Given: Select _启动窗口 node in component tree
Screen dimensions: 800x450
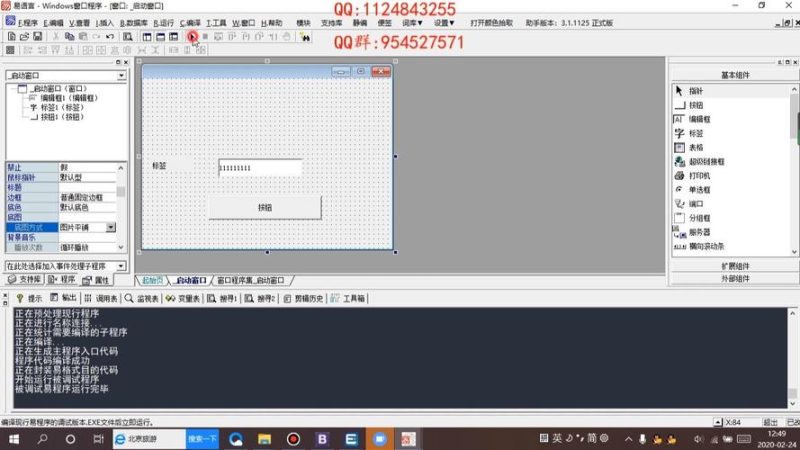Looking at the screenshot, I should click(x=58, y=89).
